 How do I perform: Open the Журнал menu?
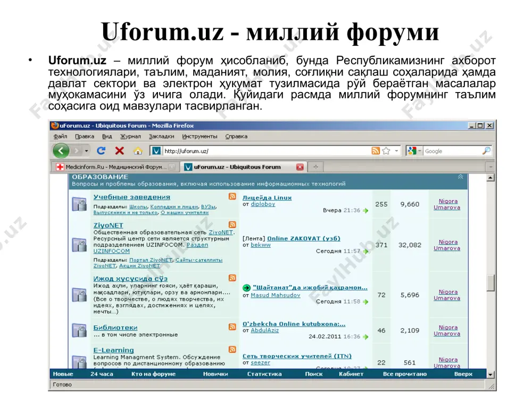pos(130,136)
